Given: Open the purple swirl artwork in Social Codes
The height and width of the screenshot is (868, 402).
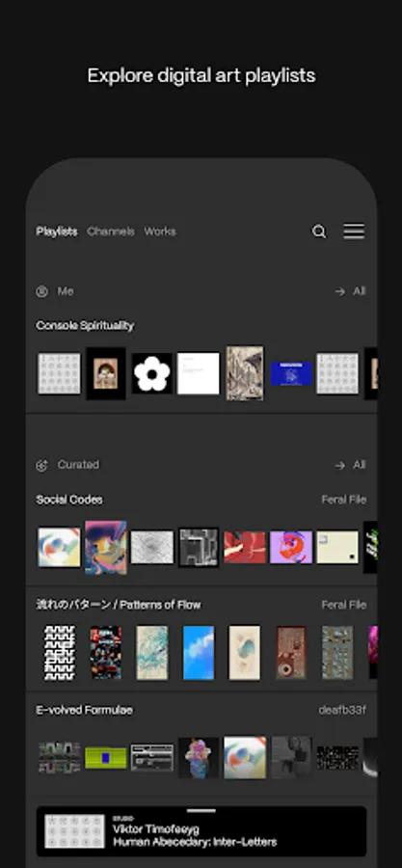Looking at the screenshot, I should point(291,547).
